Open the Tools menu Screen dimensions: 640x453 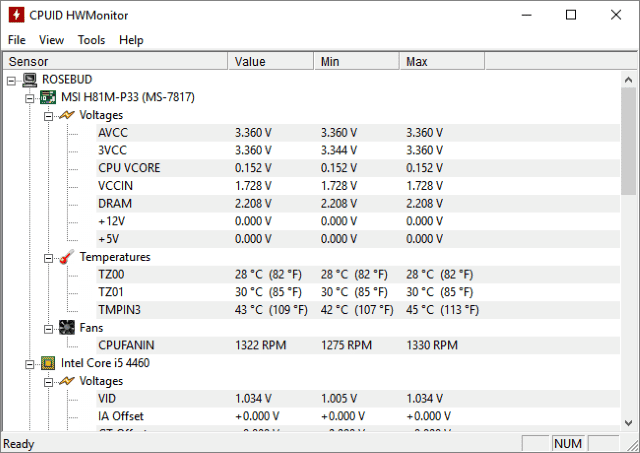tap(91, 40)
